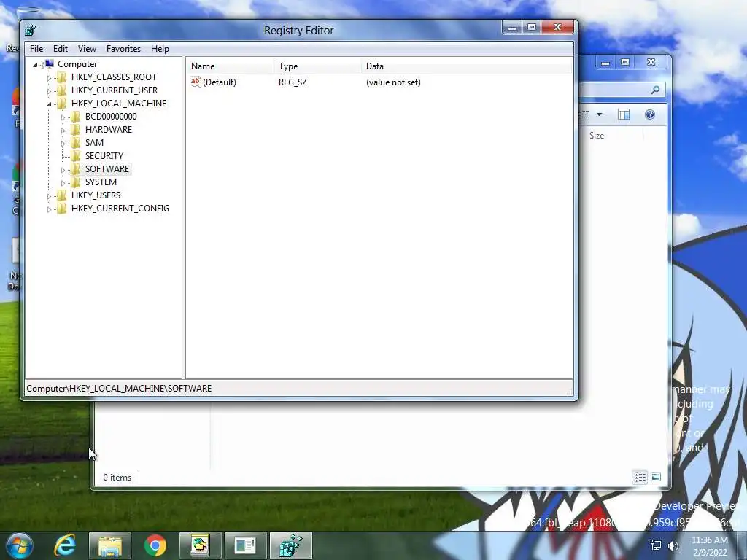Select the HKEY_USERS label
747x560 pixels.
(x=96, y=195)
